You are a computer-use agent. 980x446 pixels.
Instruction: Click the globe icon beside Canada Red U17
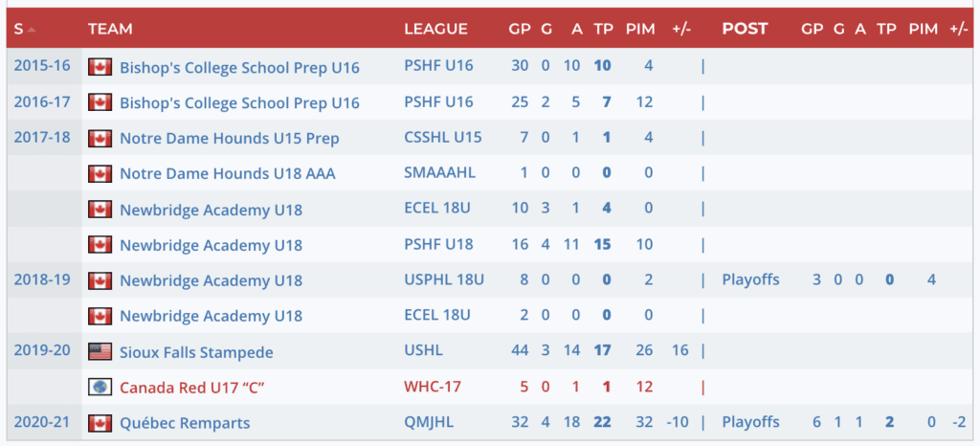100,387
